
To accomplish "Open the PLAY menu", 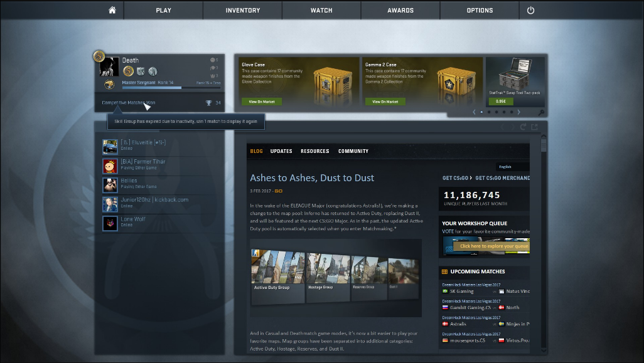I will pyautogui.click(x=163, y=10).
